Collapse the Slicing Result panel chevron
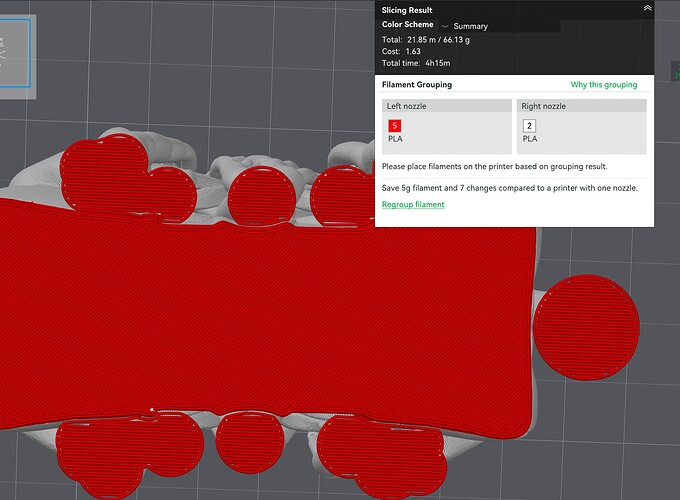Screen dimensions: 680x500 (x=647, y=8)
